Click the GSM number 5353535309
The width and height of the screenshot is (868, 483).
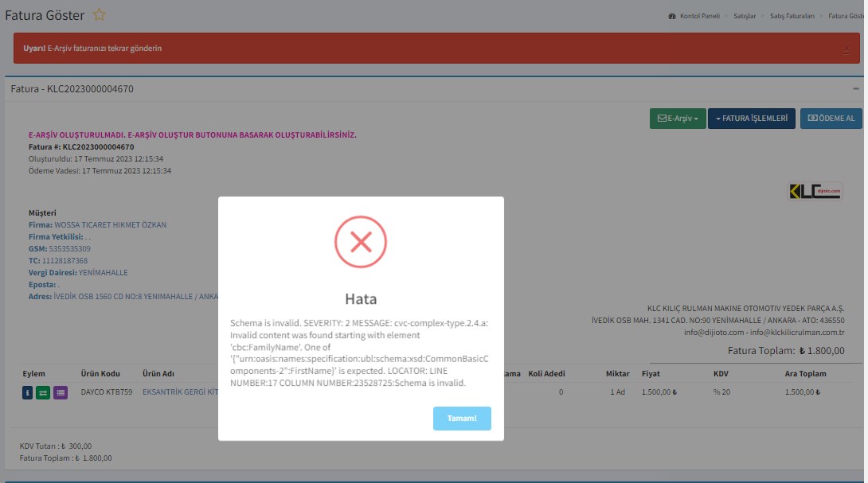[69, 249]
